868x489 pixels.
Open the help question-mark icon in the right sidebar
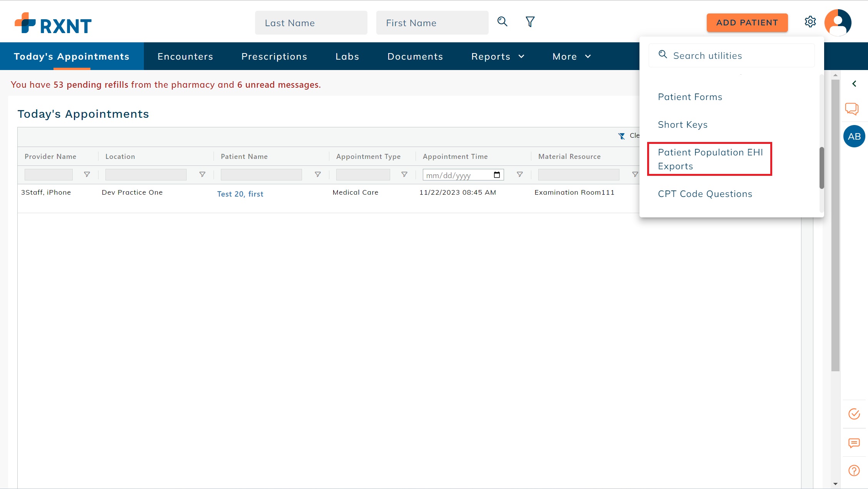tap(854, 470)
